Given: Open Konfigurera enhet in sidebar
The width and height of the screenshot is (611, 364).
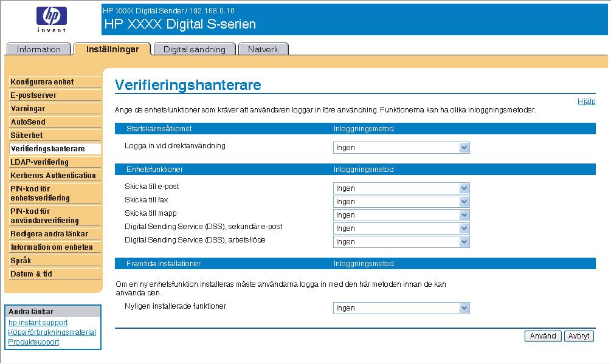Looking at the screenshot, I should 55,82.
